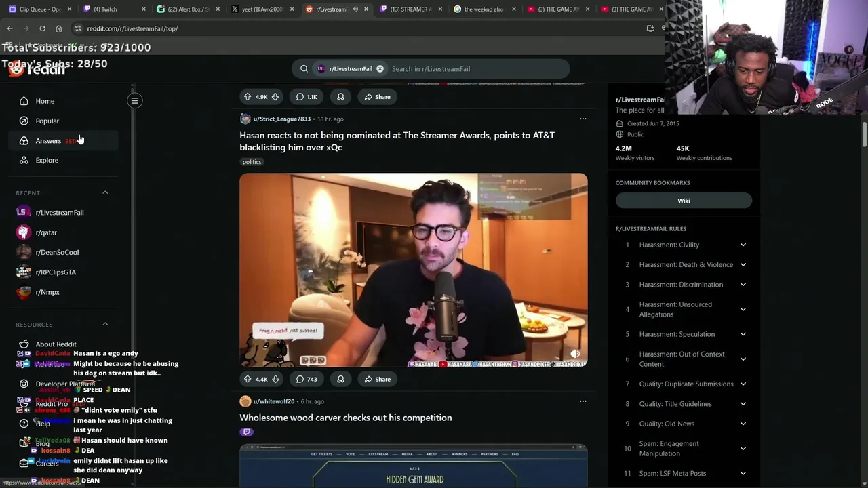
Task: Collapse the RECENT section
Action: tap(105, 192)
